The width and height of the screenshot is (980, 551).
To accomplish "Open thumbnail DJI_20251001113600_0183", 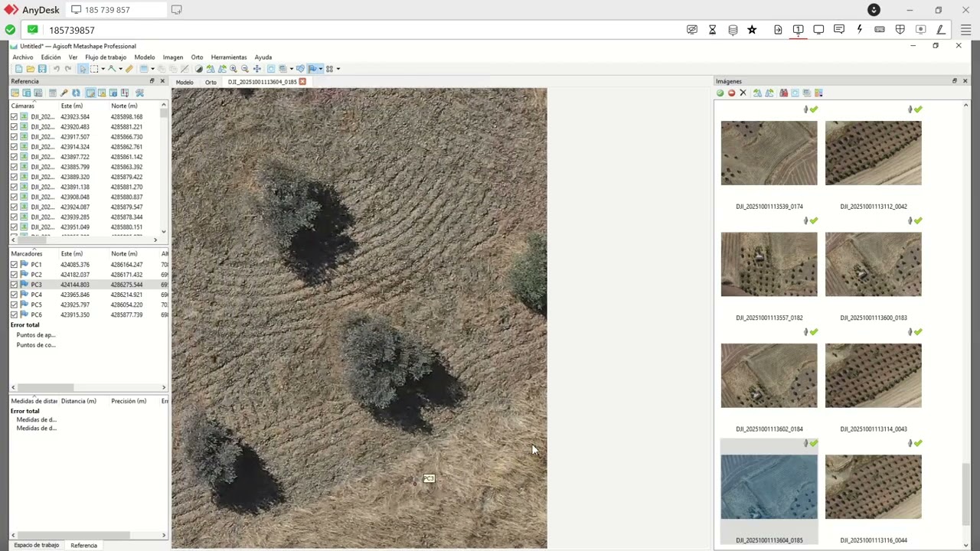I will [x=873, y=264].
